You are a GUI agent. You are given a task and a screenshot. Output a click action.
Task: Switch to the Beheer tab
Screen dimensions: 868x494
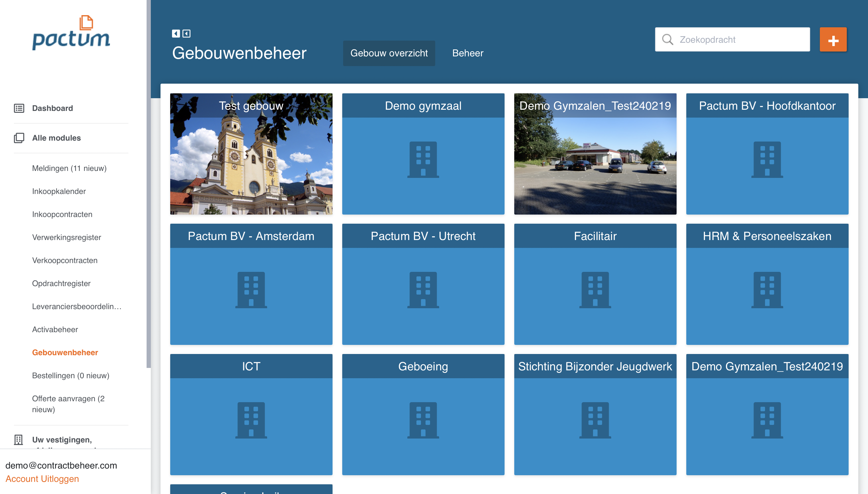[x=468, y=53]
